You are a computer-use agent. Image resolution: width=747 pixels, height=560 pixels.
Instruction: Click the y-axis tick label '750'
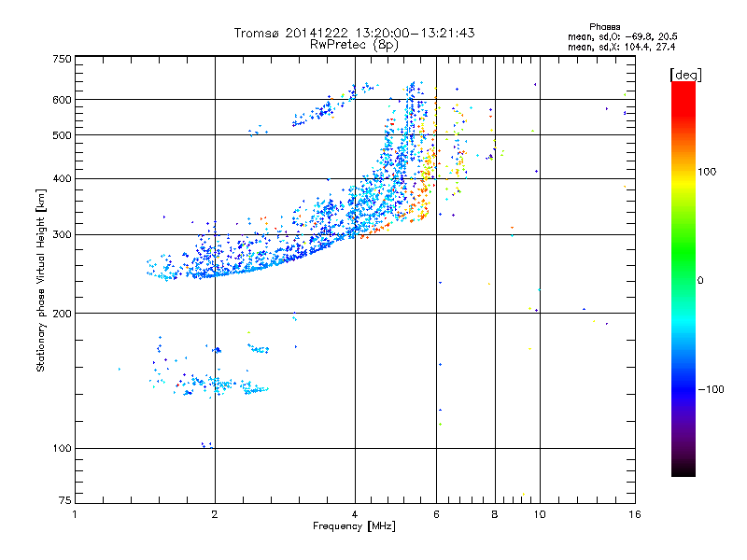pyautogui.click(x=63, y=59)
